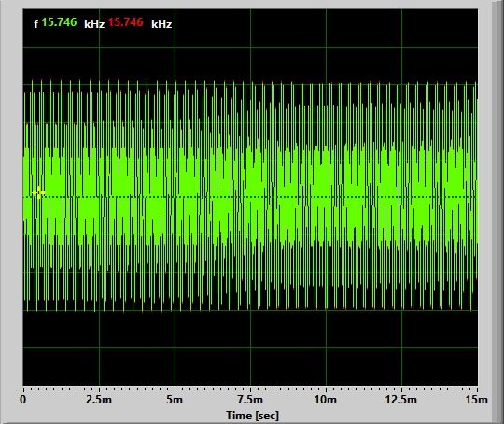Image resolution: width=504 pixels, height=424 pixels.
Task: Click the yellow crosshair cursor marker
Action: (38, 192)
